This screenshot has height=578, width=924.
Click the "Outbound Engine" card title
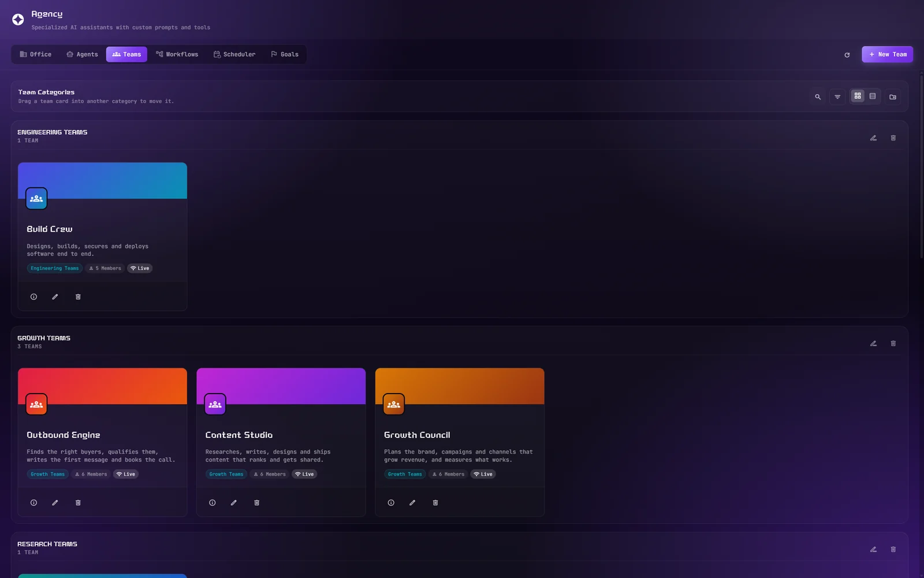pos(64,435)
